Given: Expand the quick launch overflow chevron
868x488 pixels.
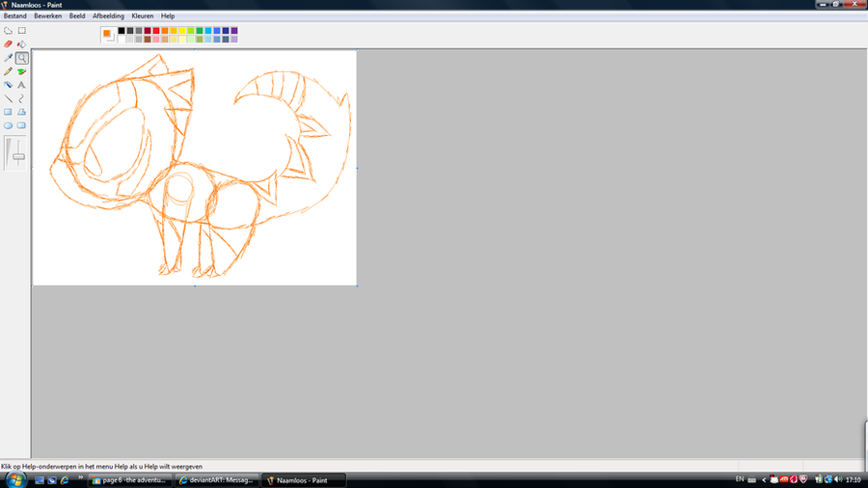Looking at the screenshot, I should click(x=80, y=477).
